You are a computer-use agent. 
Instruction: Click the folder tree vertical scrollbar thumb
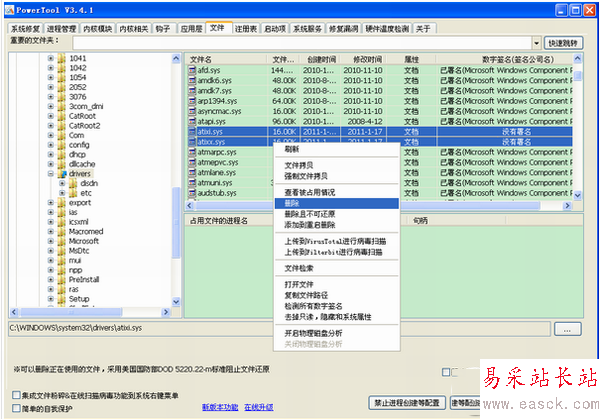coord(176,223)
